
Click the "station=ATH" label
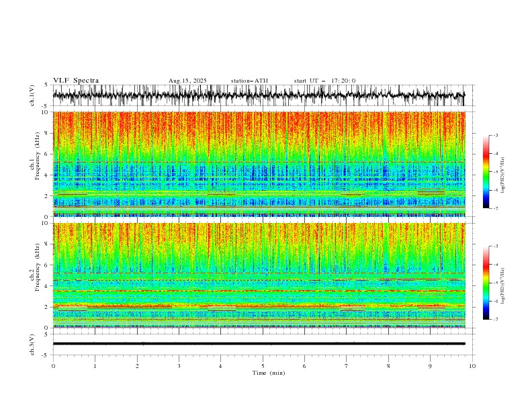(249, 81)
